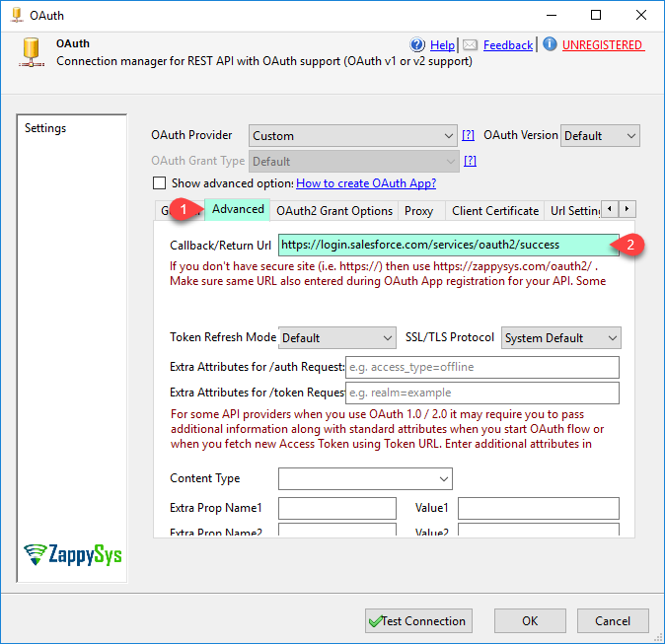
Task: Expand the OAuth Version dropdown
Action: pos(600,136)
